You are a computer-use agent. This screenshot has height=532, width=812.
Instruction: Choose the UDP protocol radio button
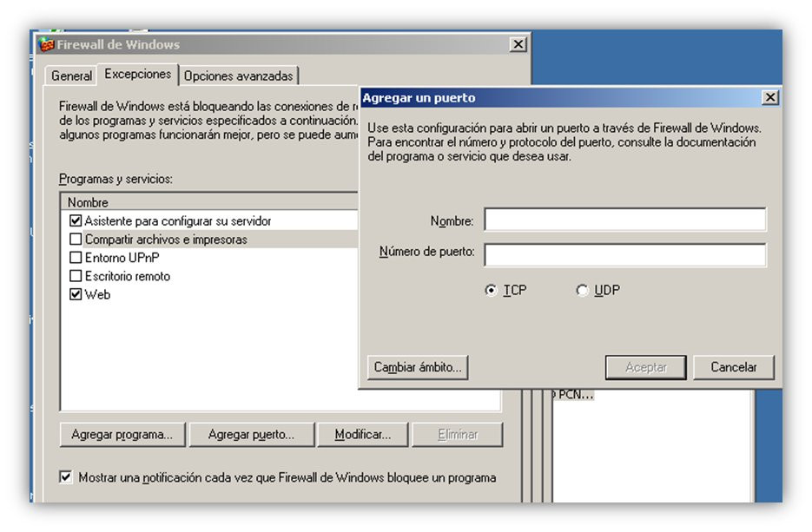[x=582, y=291]
